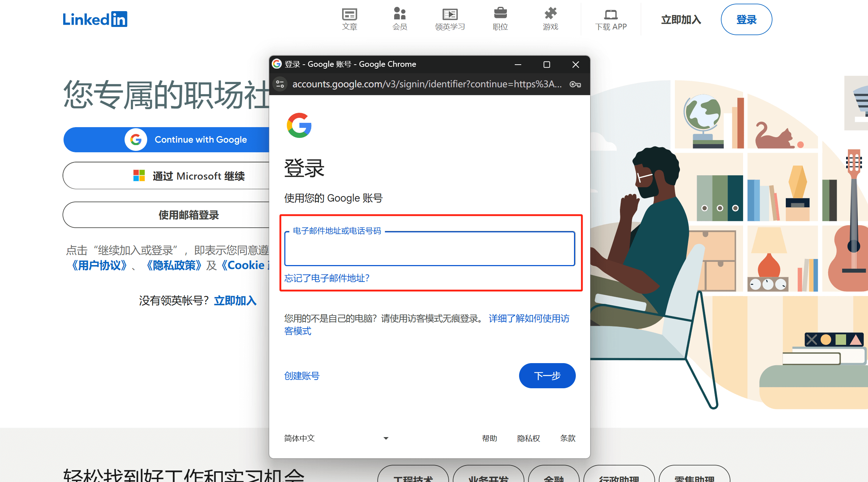Click the Google favicon in the popup title bar
868x482 pixels.
point(276,64)
